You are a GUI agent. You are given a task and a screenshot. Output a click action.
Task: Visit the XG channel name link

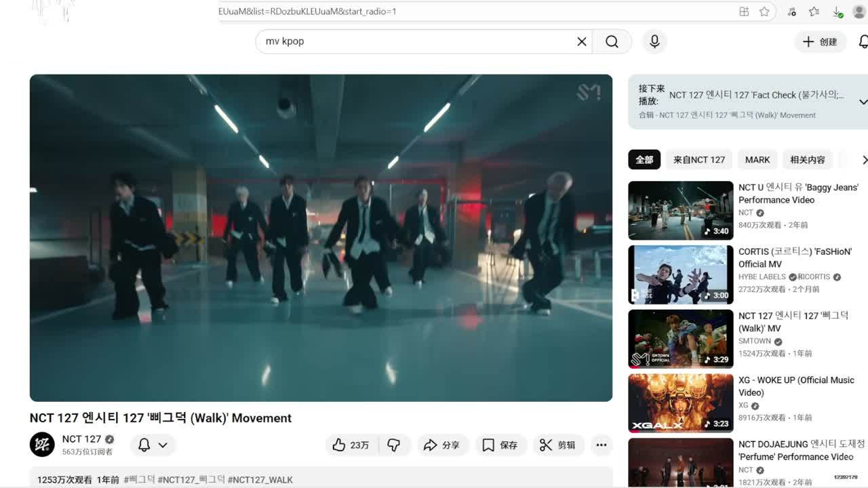(x=743, y=405)
